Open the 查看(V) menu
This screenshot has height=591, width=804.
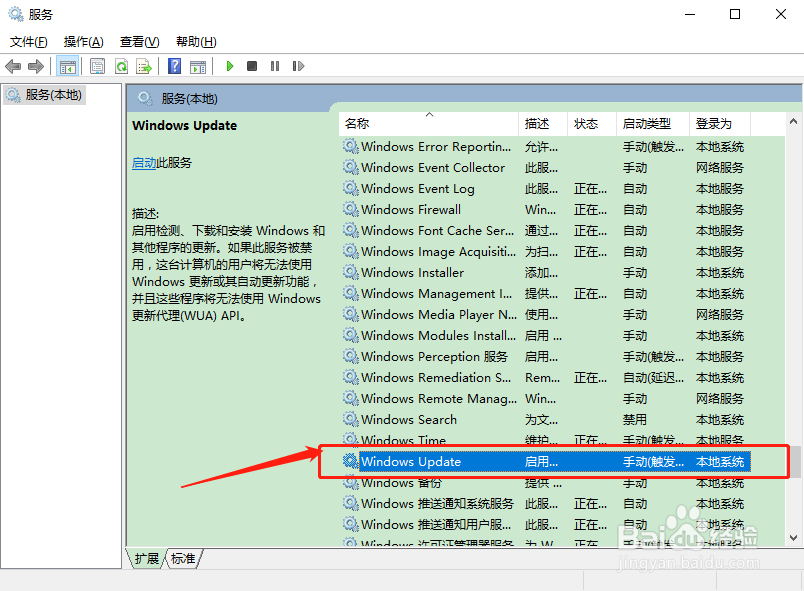click(139, 42)
